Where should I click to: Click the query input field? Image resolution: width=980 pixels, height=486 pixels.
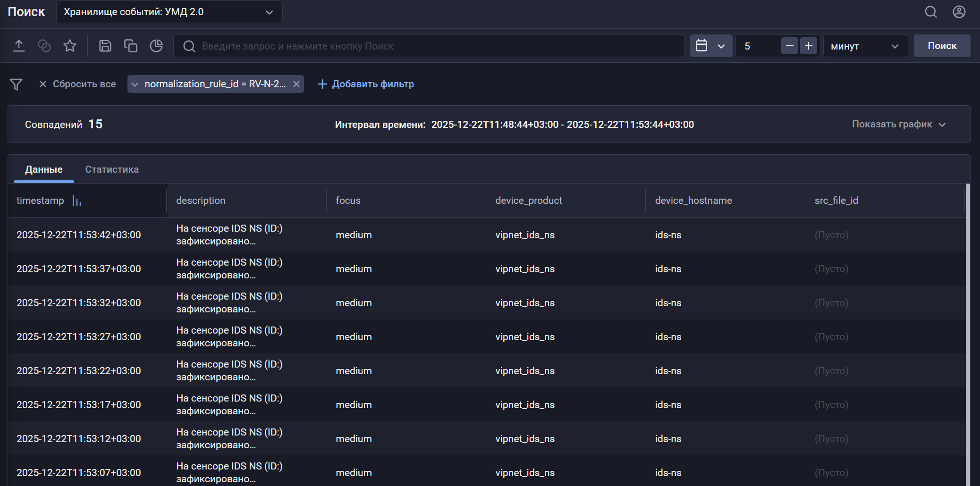429,46
